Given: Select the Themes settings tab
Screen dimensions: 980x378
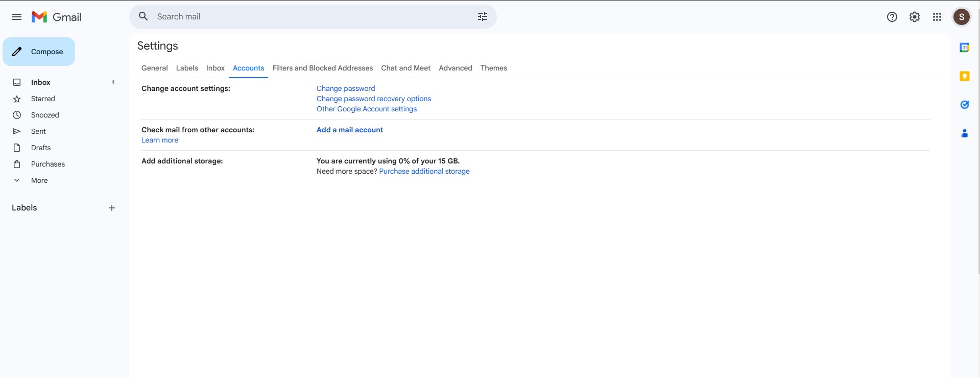Looking at the screenshot, I should pos(493,68).
